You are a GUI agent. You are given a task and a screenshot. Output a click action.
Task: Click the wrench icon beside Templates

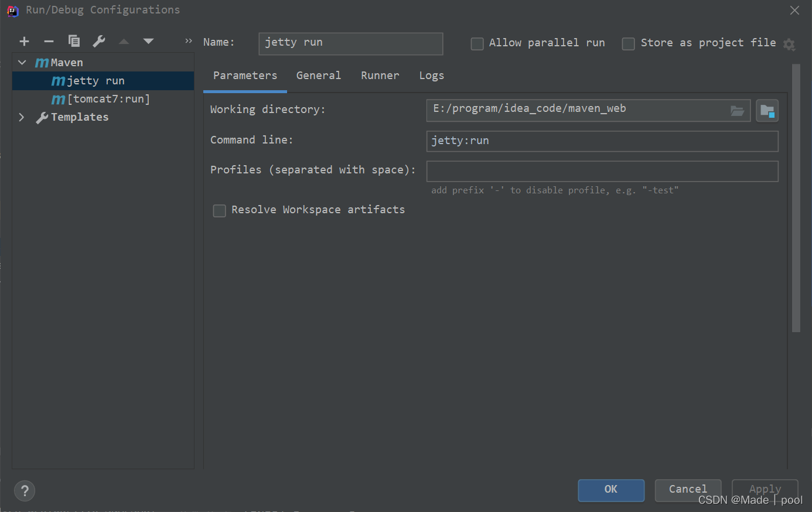tap(42, 118)
